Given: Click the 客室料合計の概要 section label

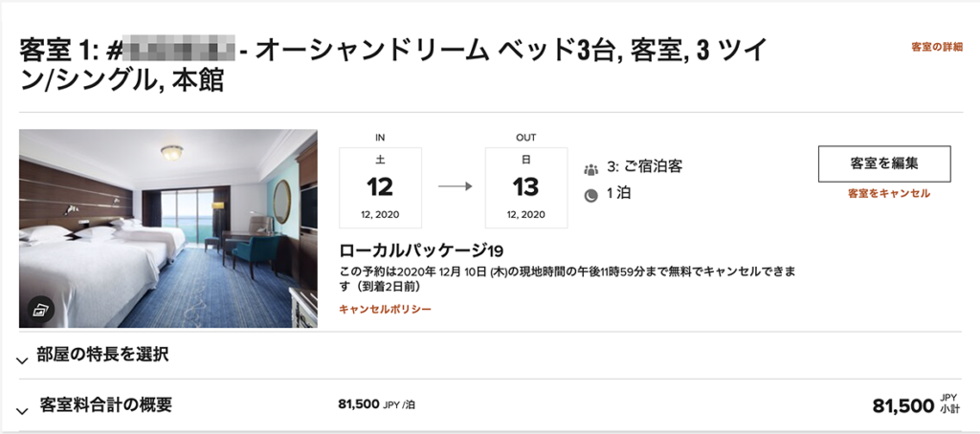Looking at the screenshot, I should click(105, 404).
